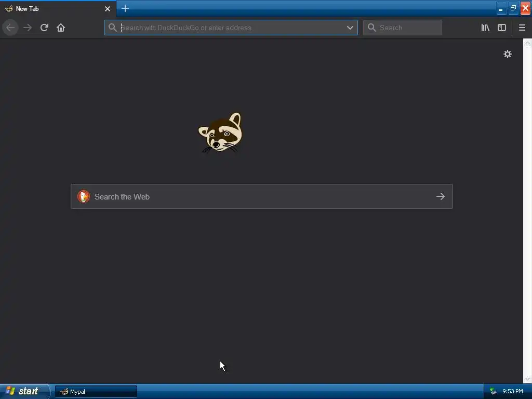Open the hamburger application menu

click(522, 28)
